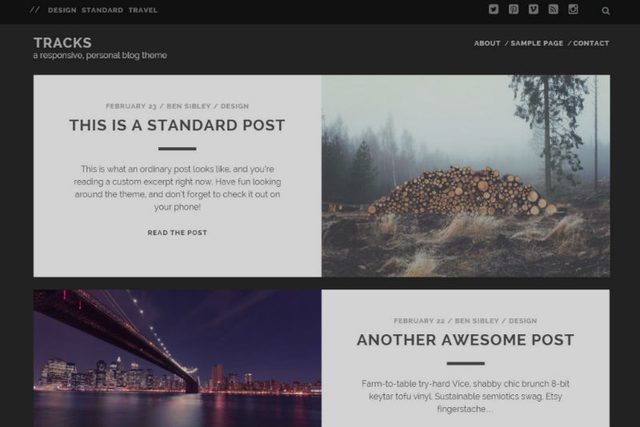
Task: Click the Read The Post link
Action: click(x=177, y=233)
